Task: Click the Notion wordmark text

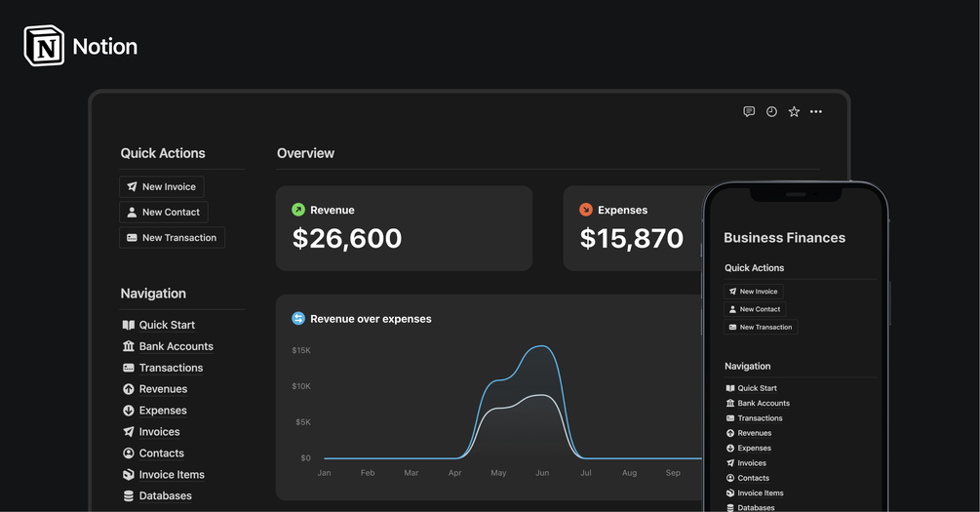Action: coord(105,46)
